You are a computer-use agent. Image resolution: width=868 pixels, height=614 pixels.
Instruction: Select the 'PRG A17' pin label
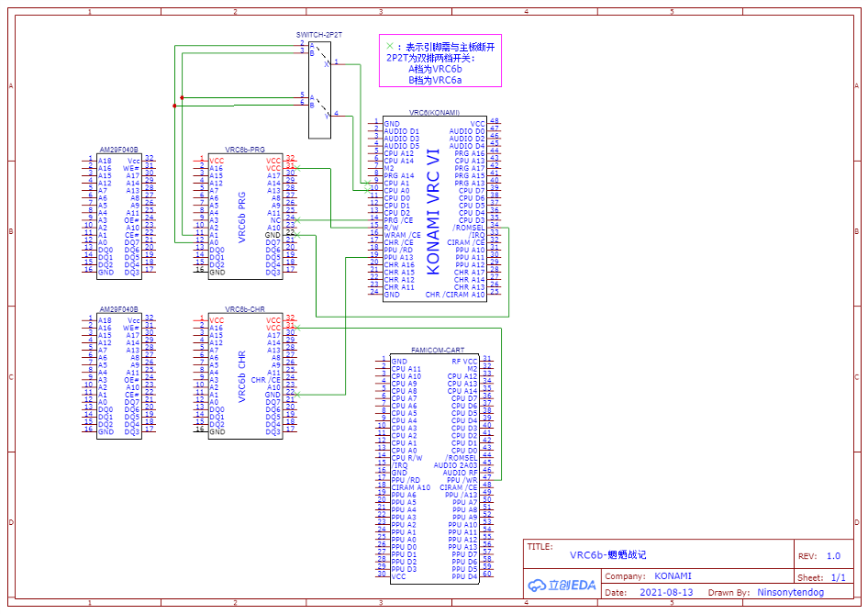(470, 168)
